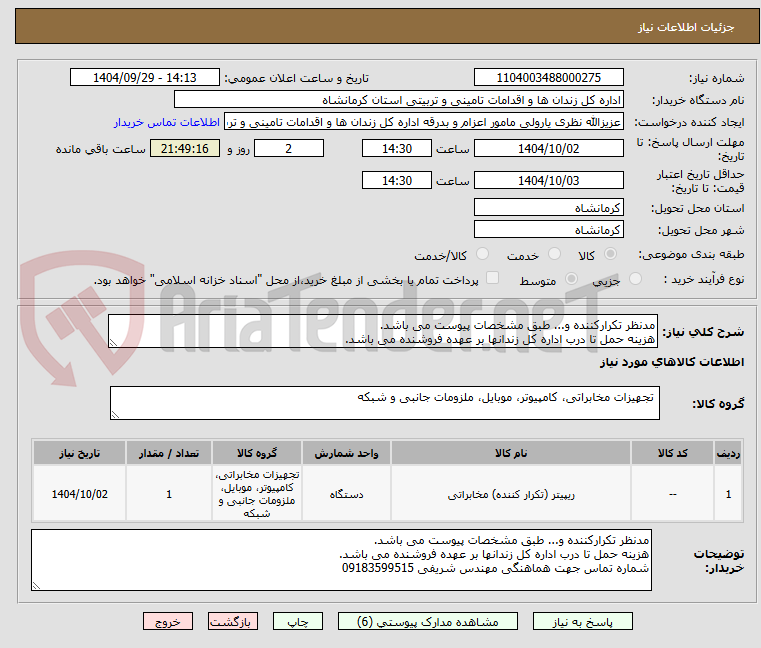Click the ریپیتر (تکرار کننده) مخابراتی cell
The image size is (761, 648).
pos(511,494)
